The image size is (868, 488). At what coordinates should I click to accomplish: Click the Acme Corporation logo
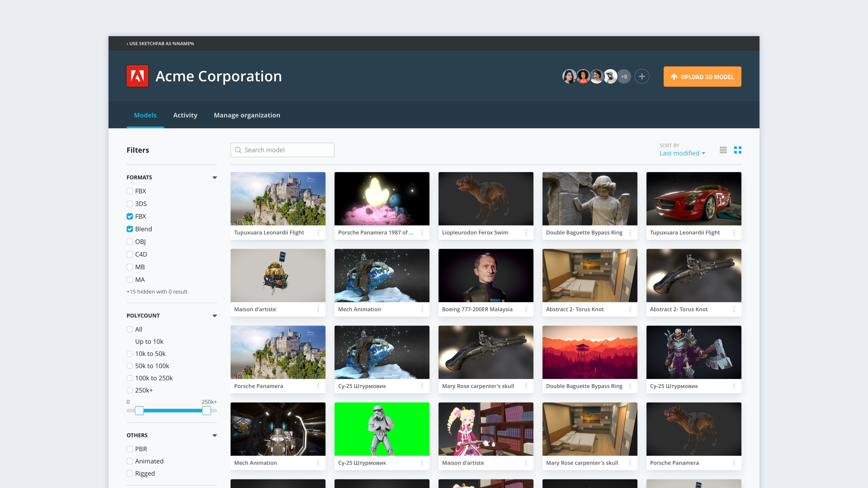137,76
